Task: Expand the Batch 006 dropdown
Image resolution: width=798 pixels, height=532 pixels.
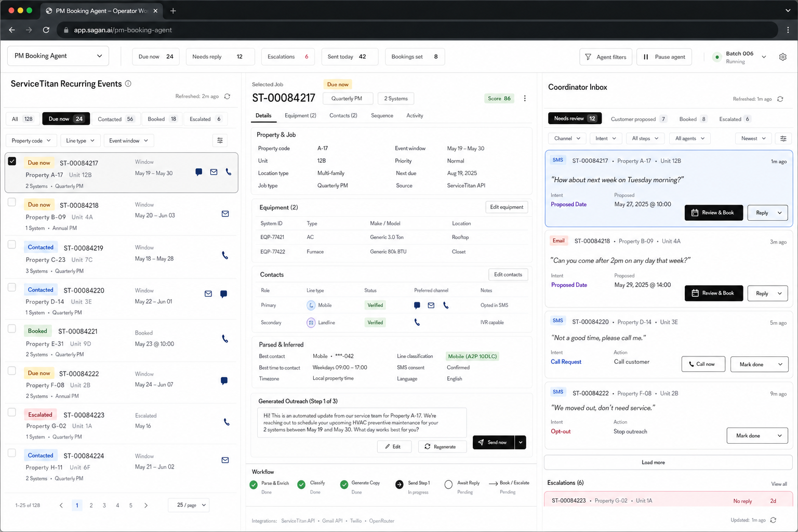Action: (x=764, y=57)
